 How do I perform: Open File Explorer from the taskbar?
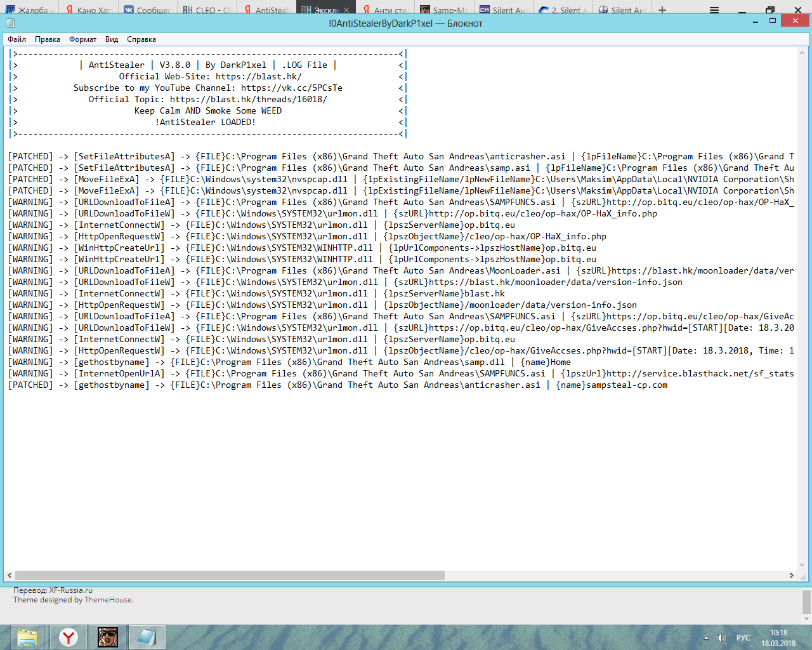point(27,637)
